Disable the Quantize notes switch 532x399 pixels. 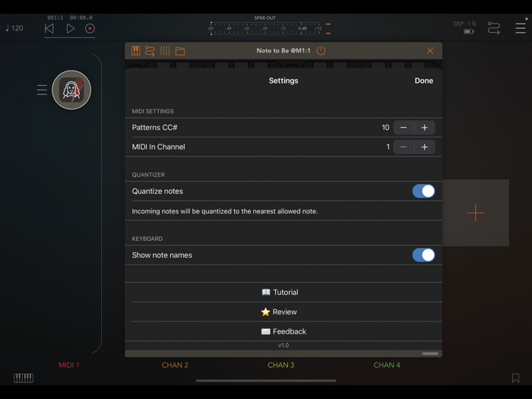[423, 191]
